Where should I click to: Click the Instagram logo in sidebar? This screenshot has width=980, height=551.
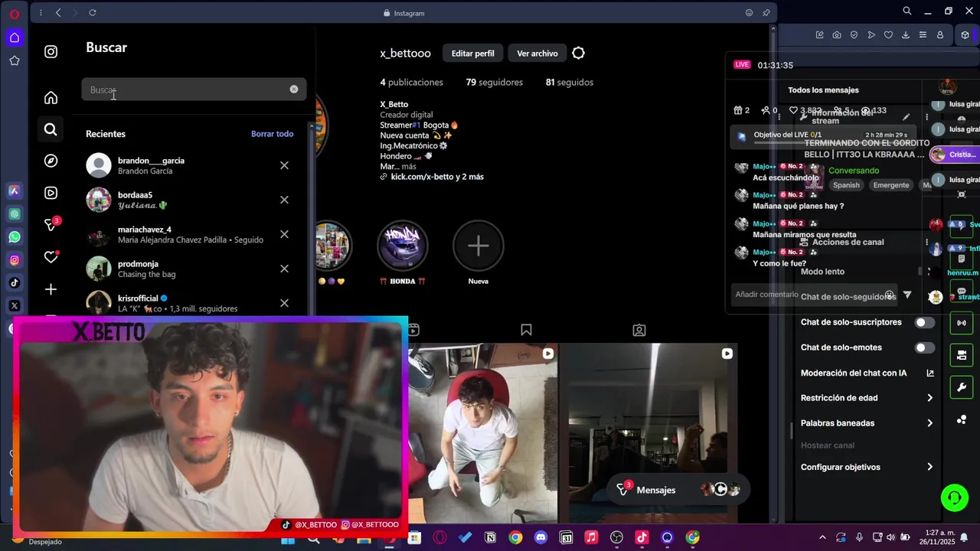51,52
